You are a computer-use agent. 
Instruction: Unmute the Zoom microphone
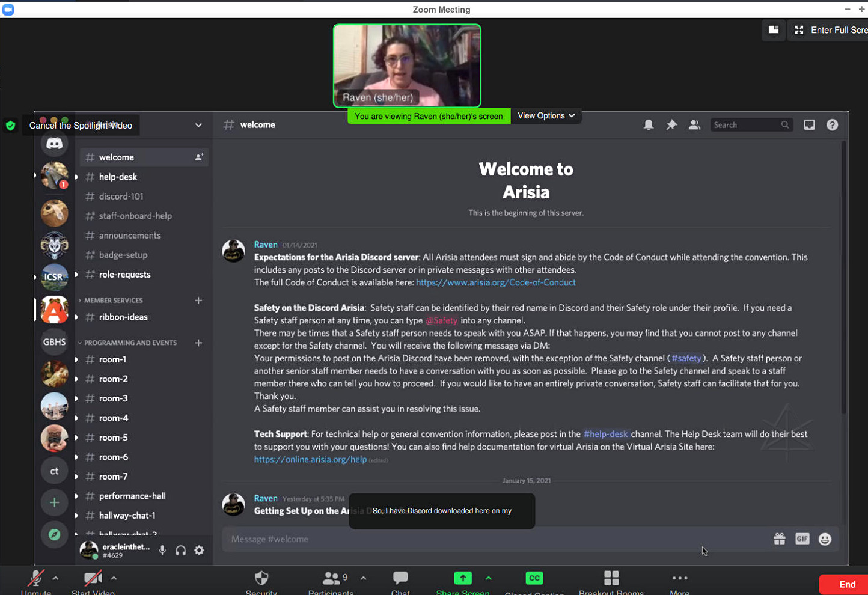pos(35,580)
